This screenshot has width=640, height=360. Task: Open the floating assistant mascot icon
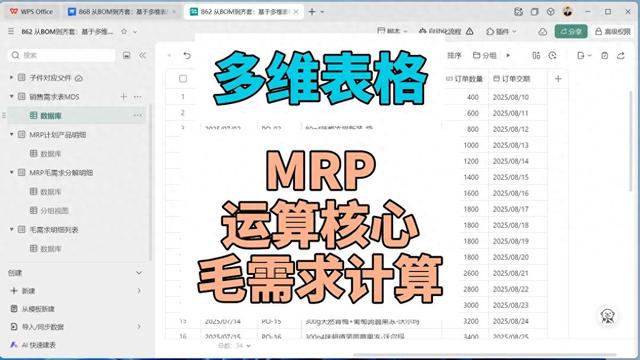608,316
